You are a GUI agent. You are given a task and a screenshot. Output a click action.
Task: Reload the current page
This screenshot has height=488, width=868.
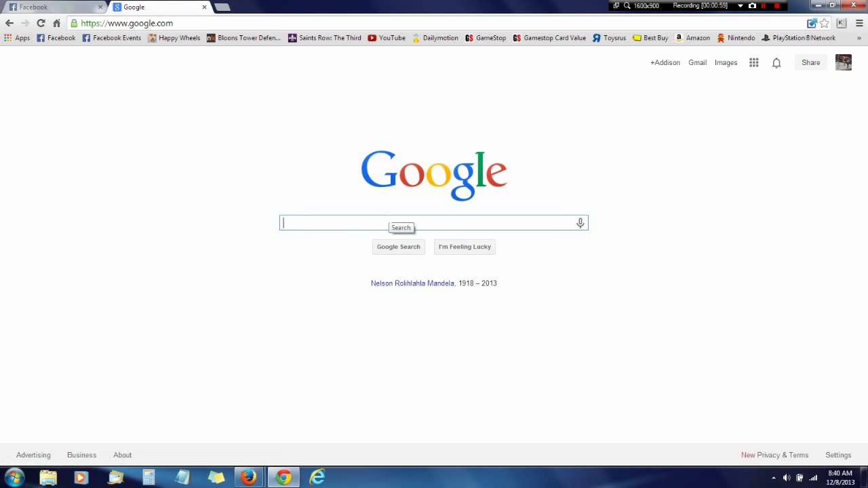pos(41,23)
